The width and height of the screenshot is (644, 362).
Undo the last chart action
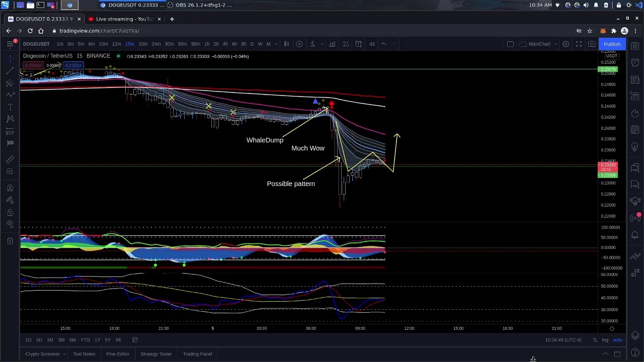(x=384, y=44)
